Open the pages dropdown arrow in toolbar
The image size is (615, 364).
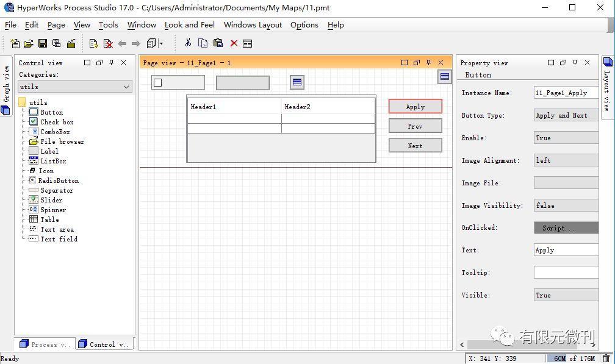point(161,43)
